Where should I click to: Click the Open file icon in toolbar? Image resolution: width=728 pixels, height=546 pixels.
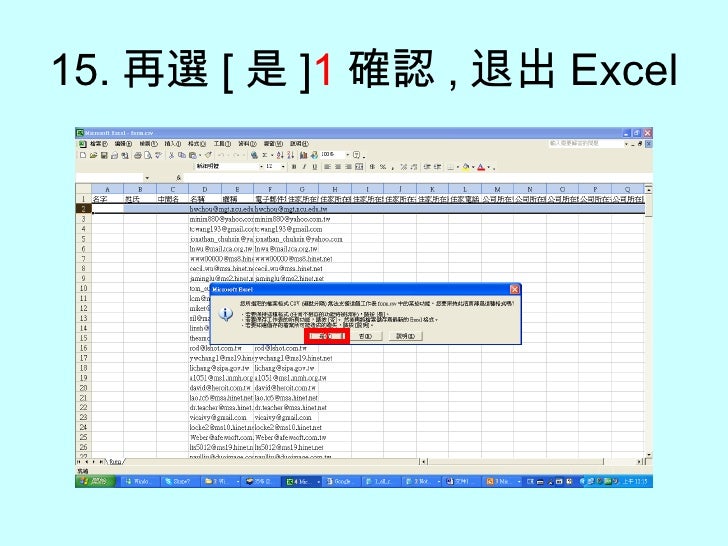tap(93, 155)
